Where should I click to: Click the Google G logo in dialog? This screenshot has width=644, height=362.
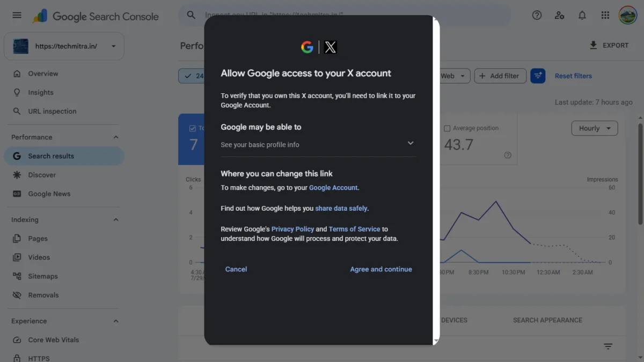tap(307, 47)
